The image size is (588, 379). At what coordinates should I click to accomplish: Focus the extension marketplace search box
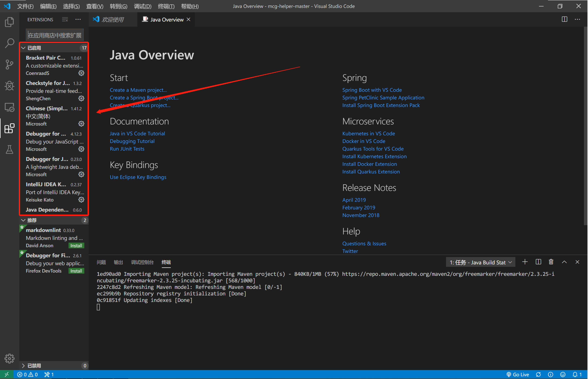click(55, 35)
